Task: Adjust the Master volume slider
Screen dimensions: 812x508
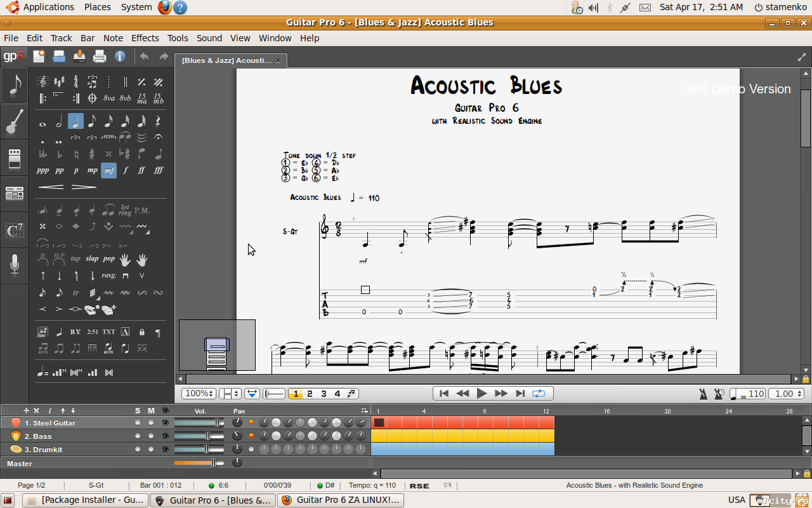Action: tap(199, 463)
